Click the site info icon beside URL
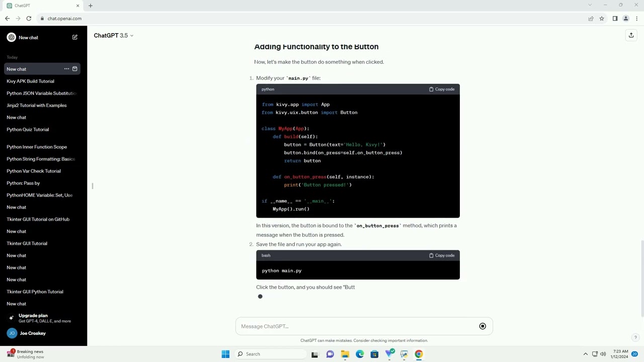This screenshot has width=644, height=362. [42, 19]
